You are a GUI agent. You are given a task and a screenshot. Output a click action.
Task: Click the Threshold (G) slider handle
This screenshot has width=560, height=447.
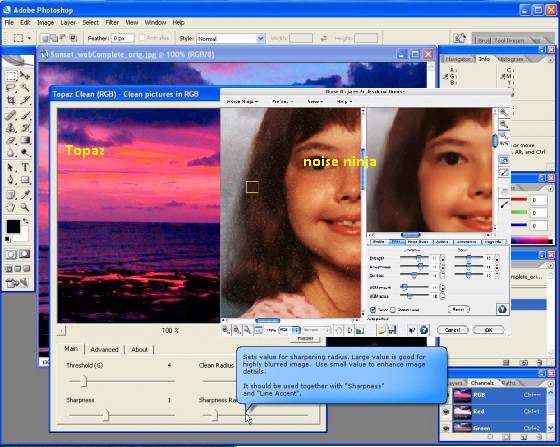[84, 381]
